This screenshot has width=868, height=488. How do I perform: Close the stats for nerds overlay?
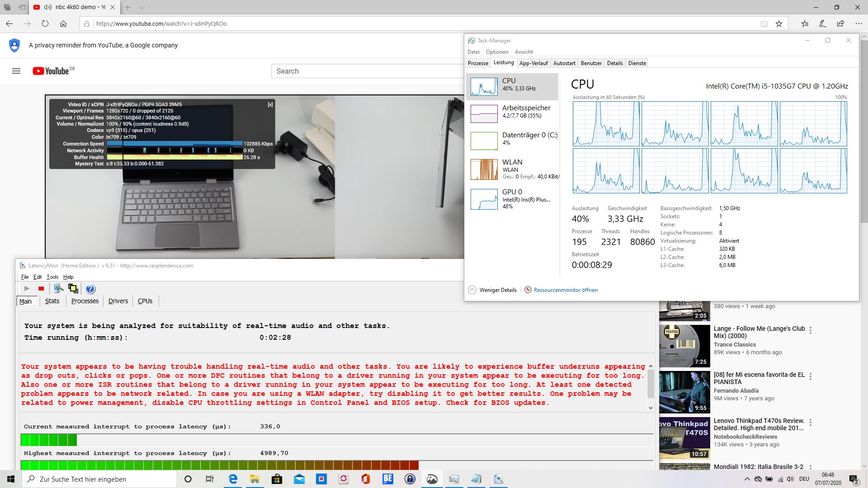(270, 104)
